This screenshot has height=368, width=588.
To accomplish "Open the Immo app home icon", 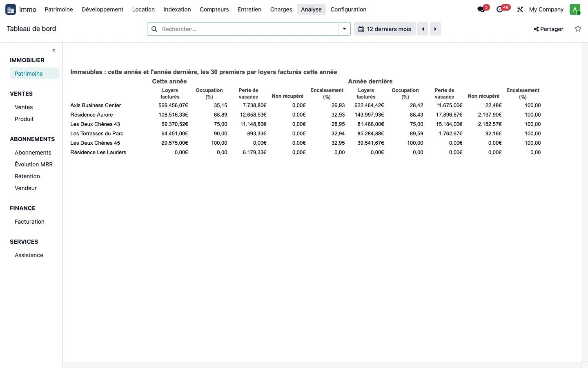I will [11, 9].
